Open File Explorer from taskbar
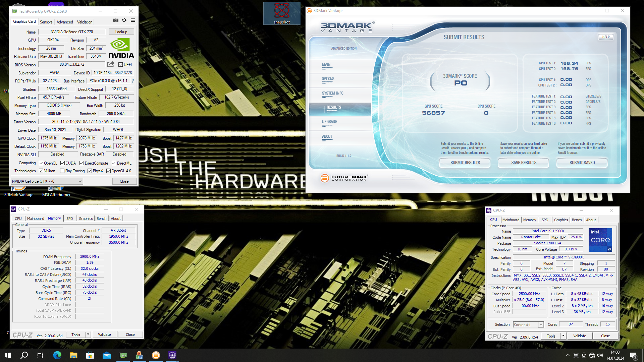 coord(74,355)
